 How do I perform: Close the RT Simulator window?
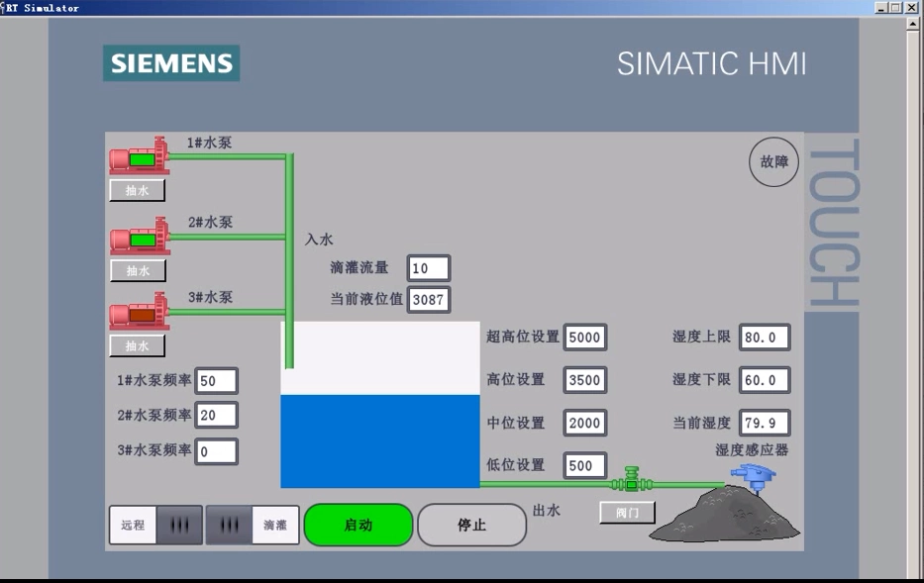(911, 8)
